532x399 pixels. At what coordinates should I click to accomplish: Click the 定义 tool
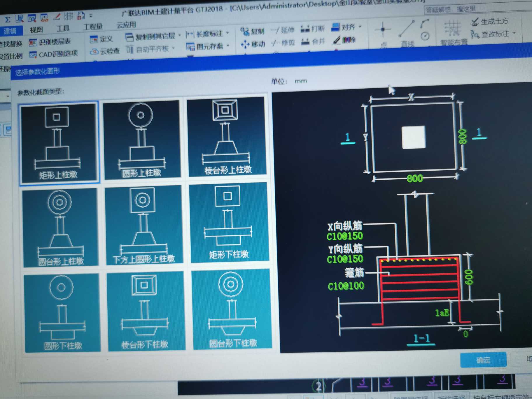tap(101, 39)
